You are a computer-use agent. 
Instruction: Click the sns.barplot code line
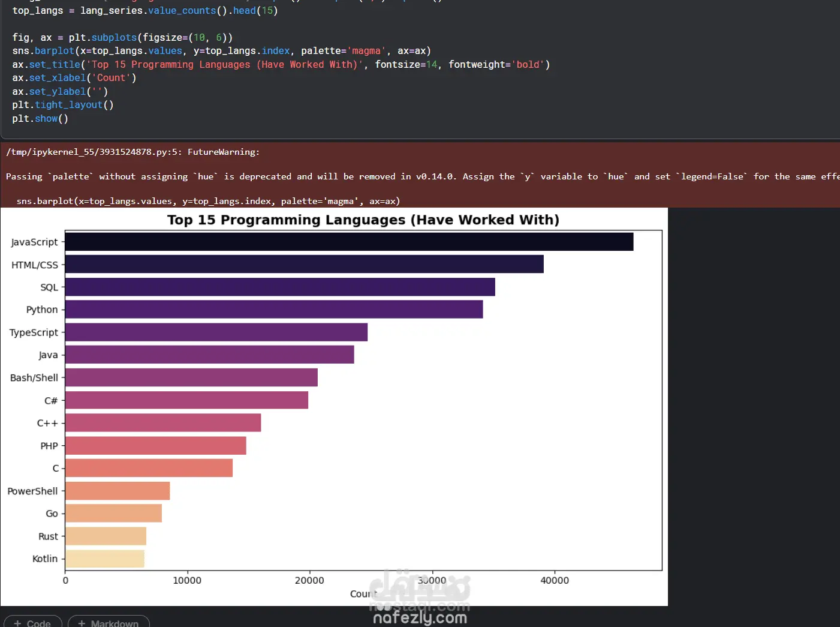tap(221, 51)
